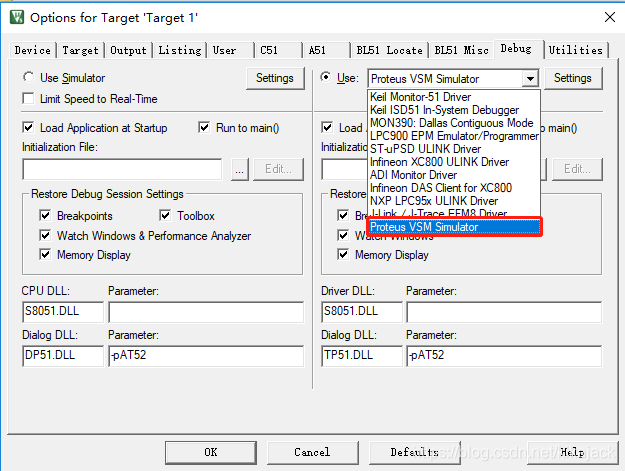Image resolution: width=625 pixels, height=471 pixels.
Task: Select the Use hardware driver radio button
Action: [326, 77]
